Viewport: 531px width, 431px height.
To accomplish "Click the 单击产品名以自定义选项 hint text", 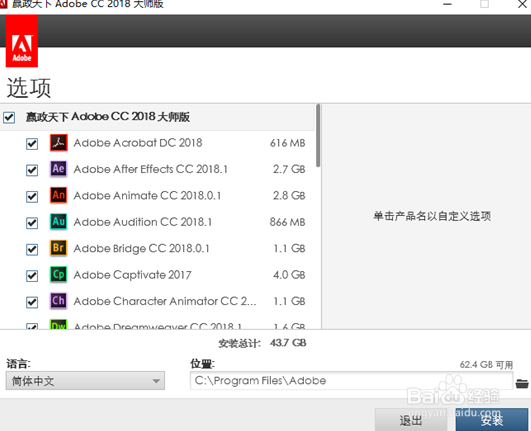I will point(432,216).
